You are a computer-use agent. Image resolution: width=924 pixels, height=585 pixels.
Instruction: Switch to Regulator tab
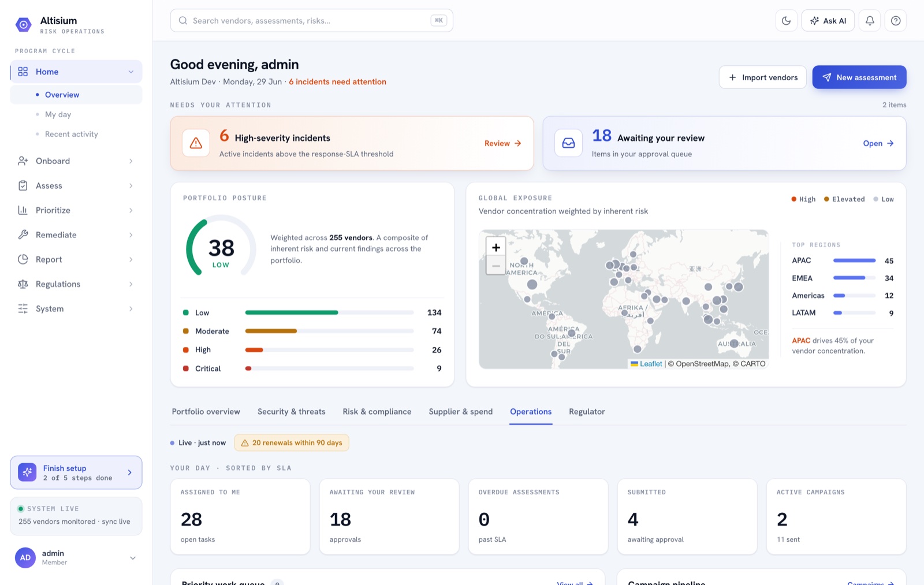(587, 412)
